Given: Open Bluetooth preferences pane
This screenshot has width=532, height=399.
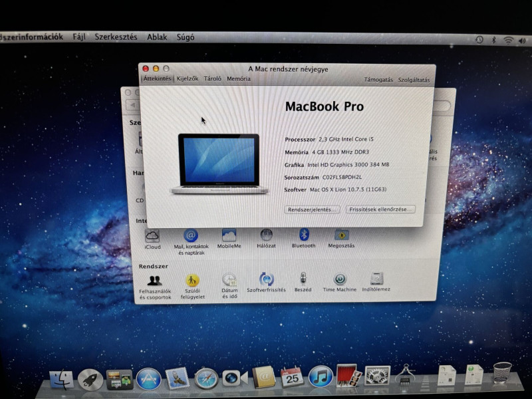Looking at the screenshot, I should [x=304, y=238].
